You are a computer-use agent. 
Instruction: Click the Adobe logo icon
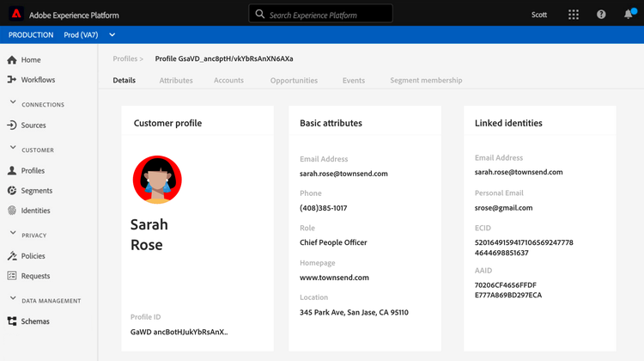click(x=15, y=15)
